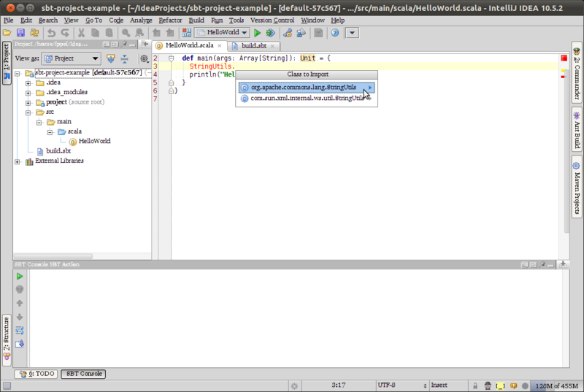Screen dimensions: 584x392
Task: Toggle the 1: Project tool window
Action: click(x=7, y=63)
